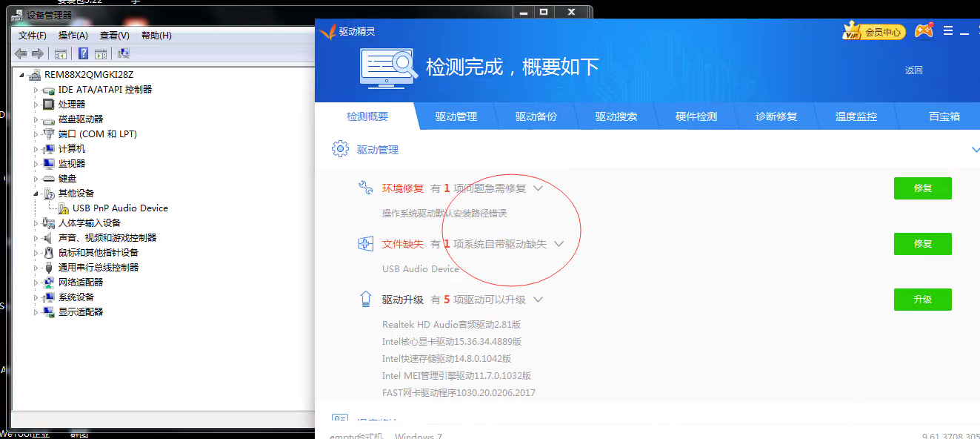Click Intel核心显卡驱动15.36.34.4889版 entry

pyautogui.click(x=452, y=342)
